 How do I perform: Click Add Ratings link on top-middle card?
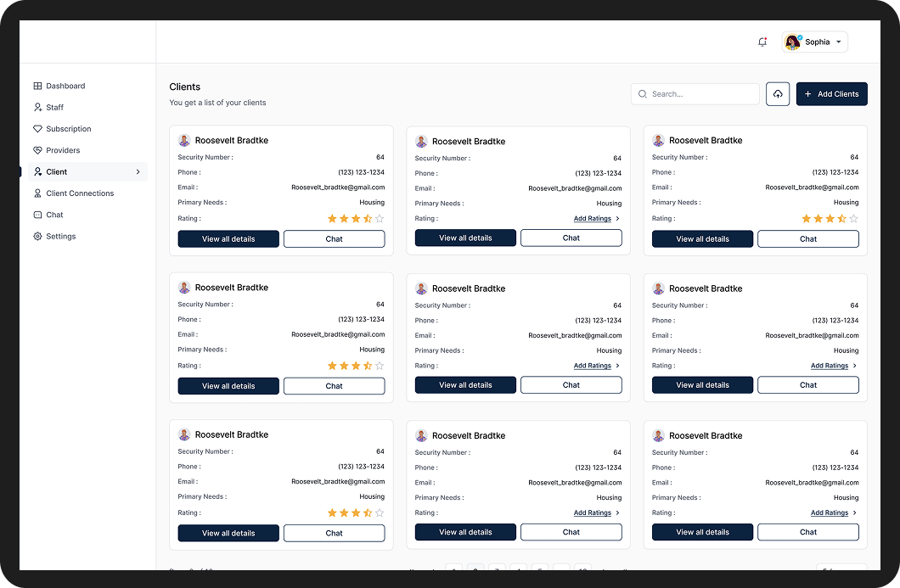593,219
